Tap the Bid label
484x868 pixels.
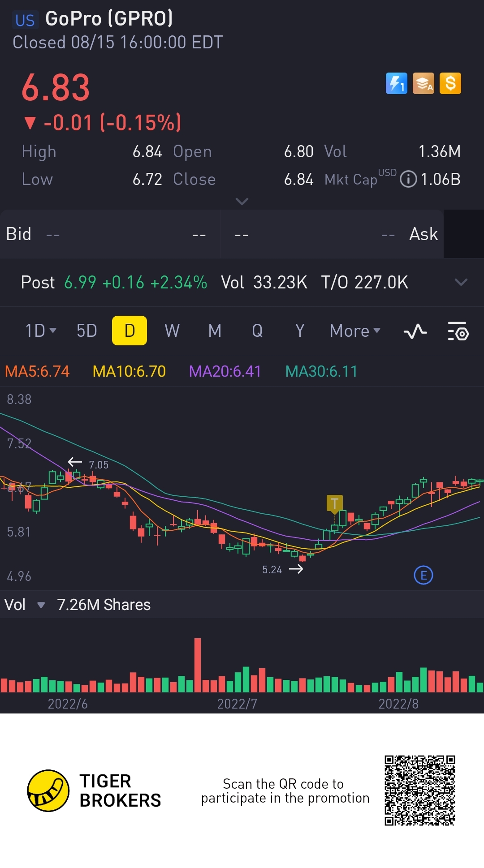click(18, 234)
